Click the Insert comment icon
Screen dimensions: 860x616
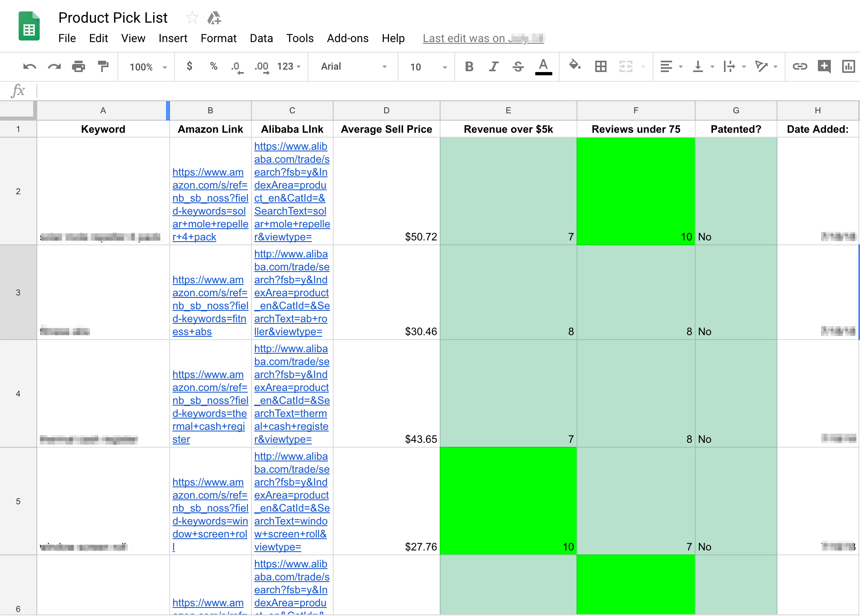coord(824,66)
